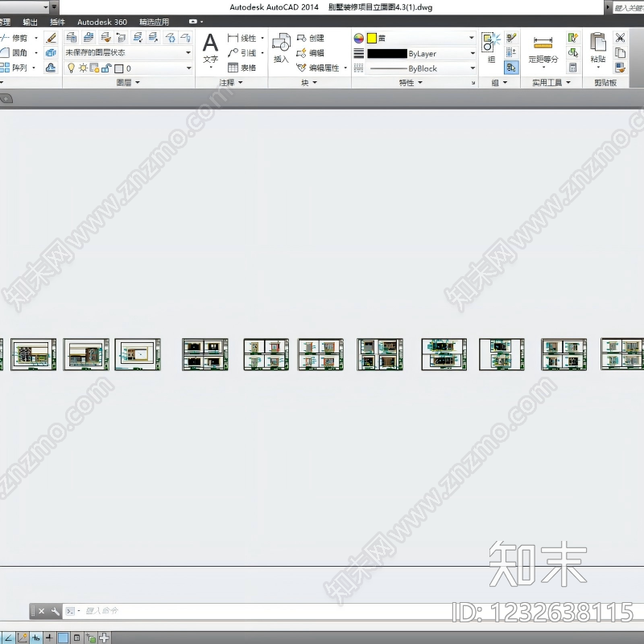Open the layer list dropdown showing 0
Viewport: 644px width, 644px height.
click(128, 68)
